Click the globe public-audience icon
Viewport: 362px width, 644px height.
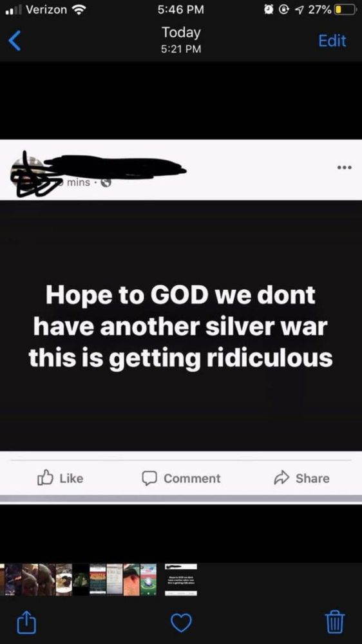tap(106, 183)
